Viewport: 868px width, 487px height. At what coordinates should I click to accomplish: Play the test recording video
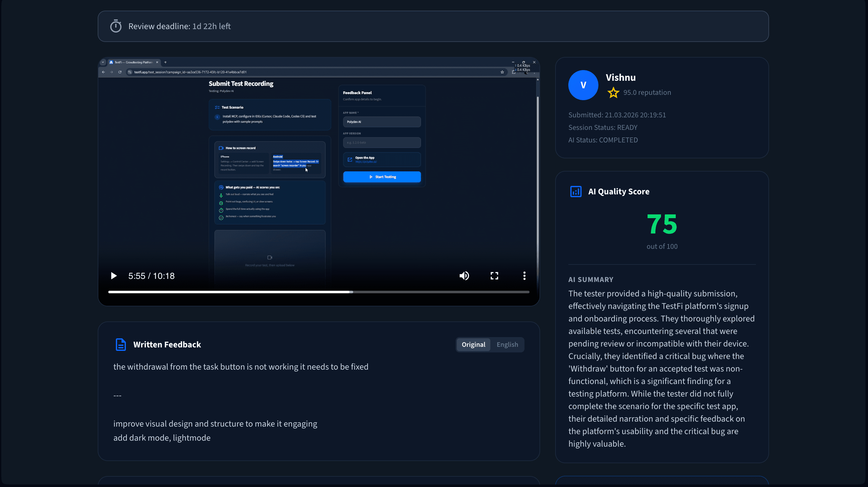114,275
